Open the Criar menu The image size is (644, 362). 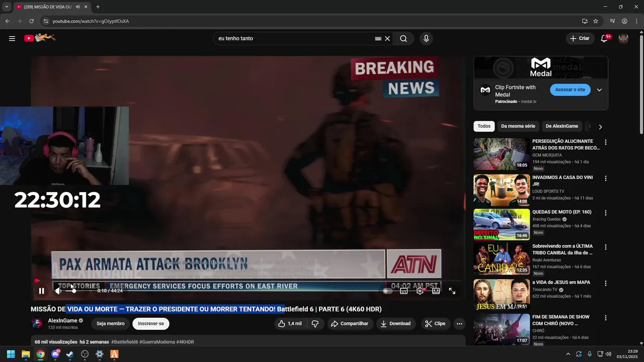(580, 39)
